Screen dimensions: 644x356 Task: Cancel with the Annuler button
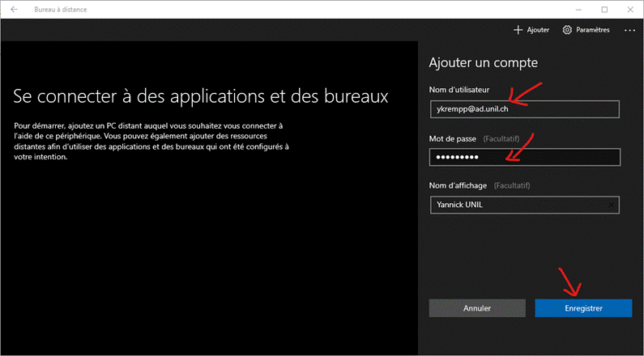tap(476, 308)
